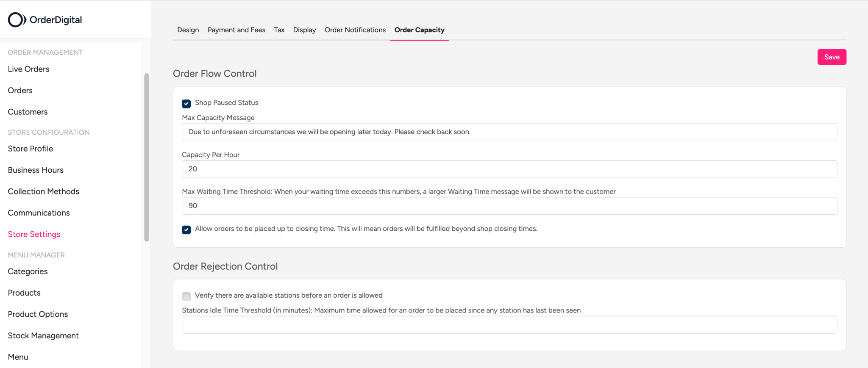The image size is (868, 368).
Task: Click the sidebar vertical scrollbar
Action: coord(147,157)
